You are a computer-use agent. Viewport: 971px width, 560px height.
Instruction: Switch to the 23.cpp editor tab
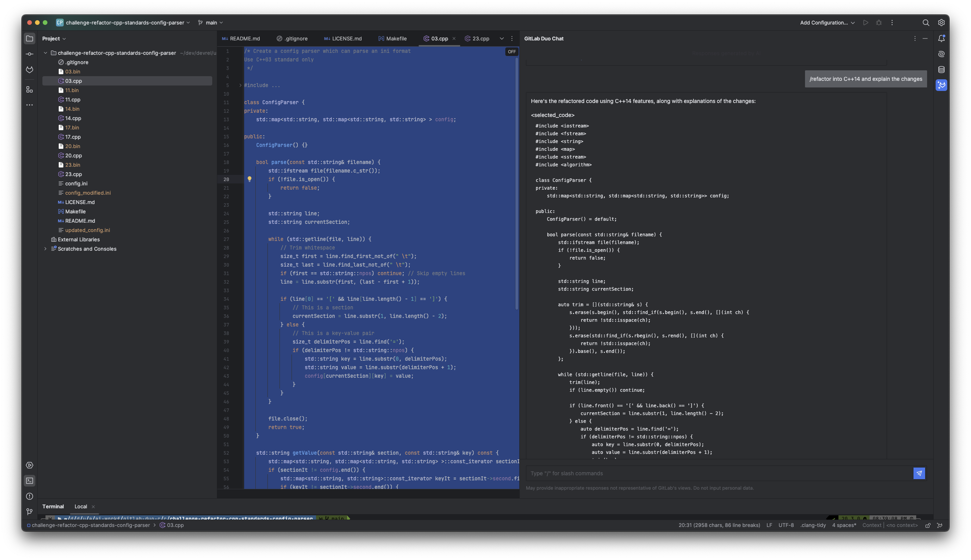point(477,38)
